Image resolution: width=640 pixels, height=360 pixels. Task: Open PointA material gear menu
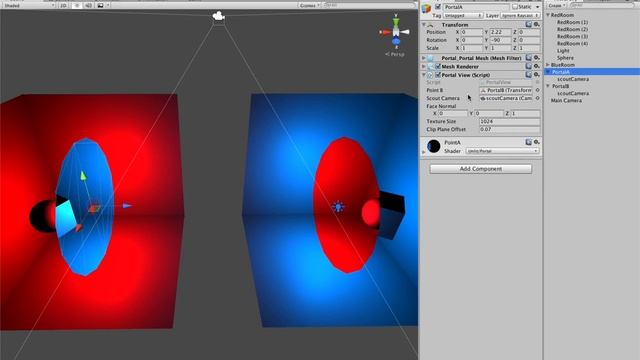[x=537, y=142]
